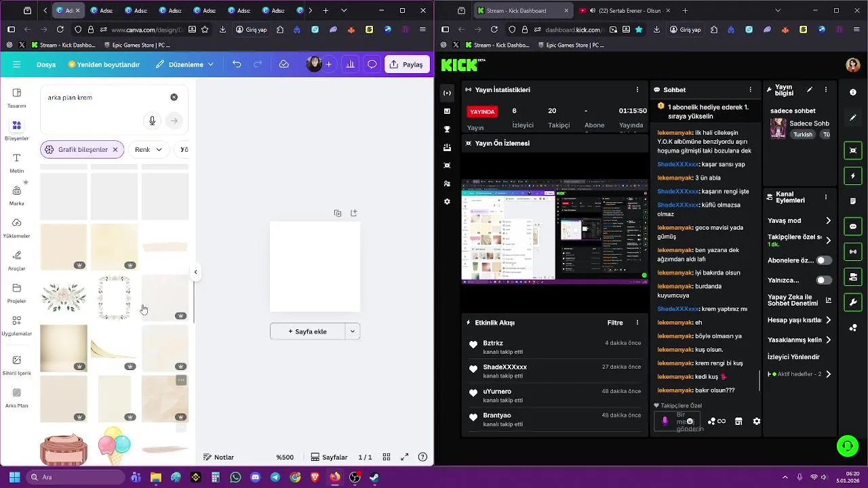Start voice search with microphone in Canva
The width and height of the screenshot is (868, 488).
152,121
